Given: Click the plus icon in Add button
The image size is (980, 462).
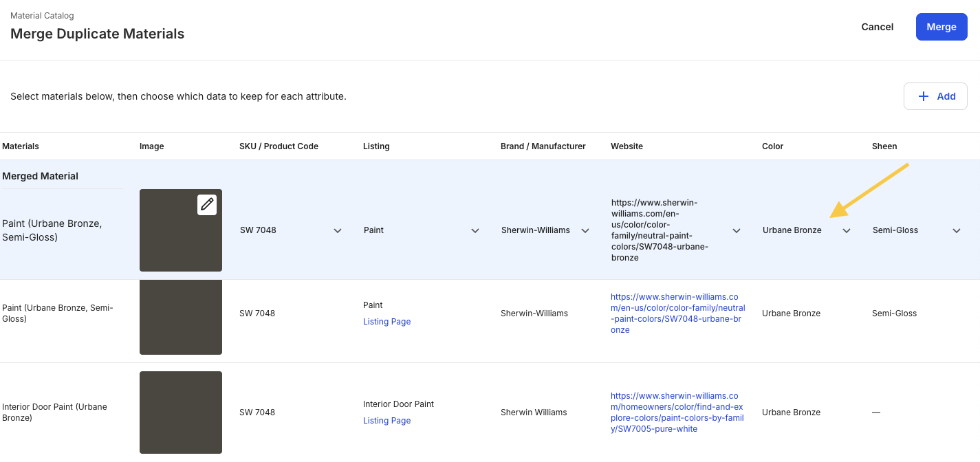Looking at the screenshot, I should [x=924, y=96].
